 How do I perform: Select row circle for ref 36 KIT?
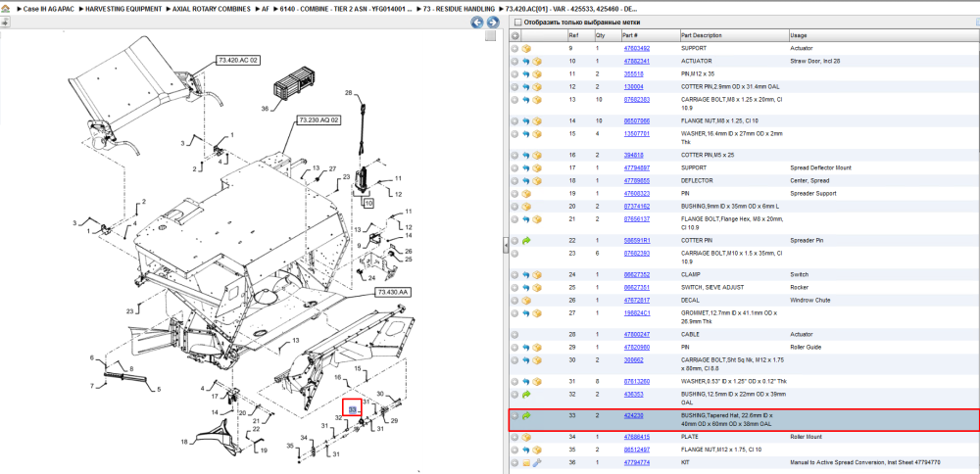click(x=515, y=463)
